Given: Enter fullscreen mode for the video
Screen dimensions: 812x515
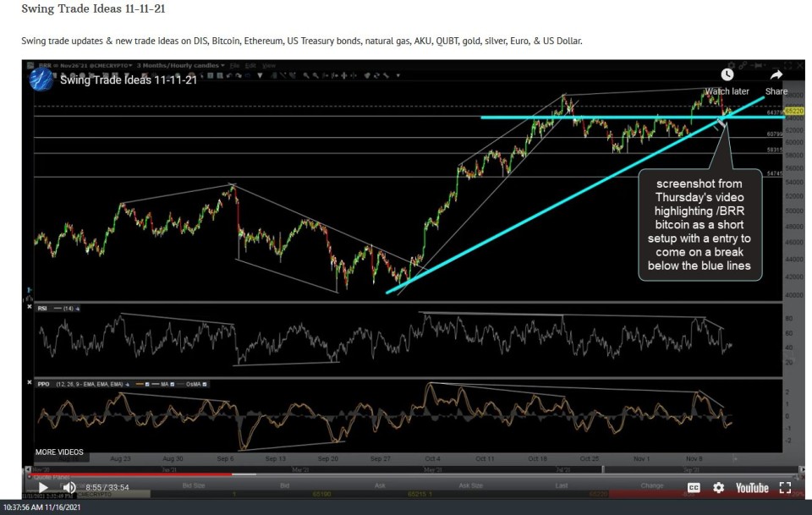Looking at the screenshot, I should [x=784, y=488].
